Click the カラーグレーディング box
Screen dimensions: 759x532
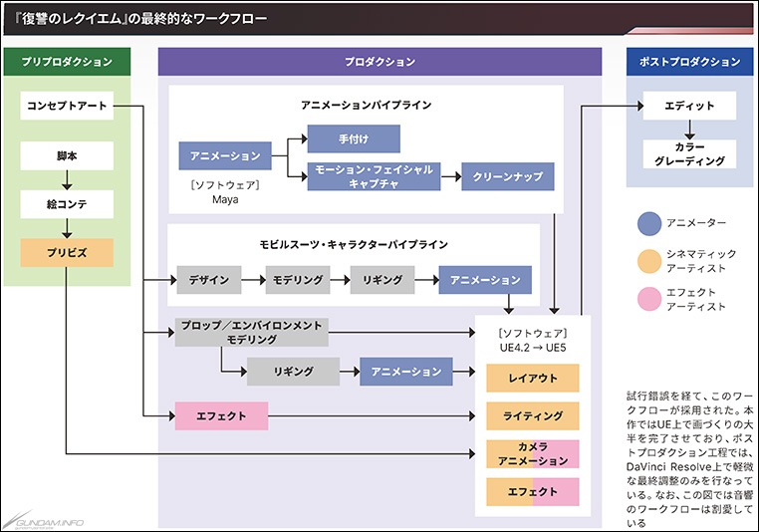point(689,153)
